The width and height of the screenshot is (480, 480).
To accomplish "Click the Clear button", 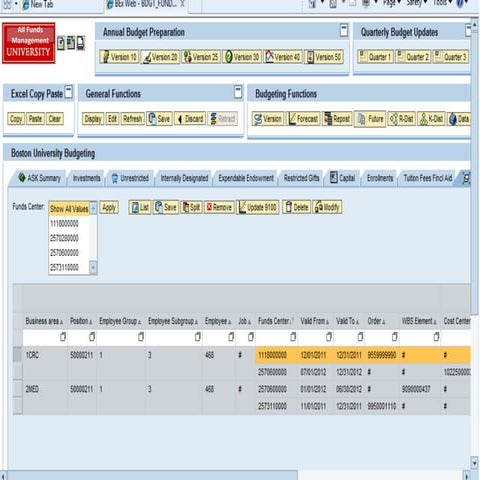I will (x=54, y=119).
